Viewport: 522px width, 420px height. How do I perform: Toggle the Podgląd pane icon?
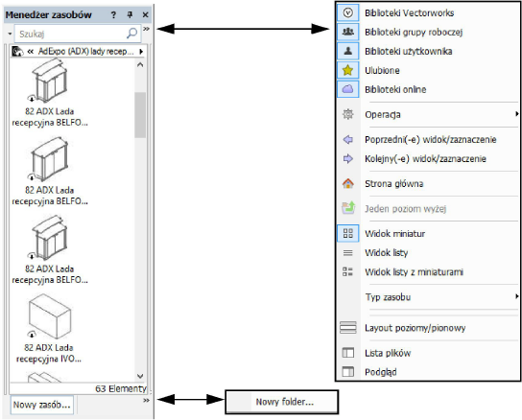click(x=348, y=372)
